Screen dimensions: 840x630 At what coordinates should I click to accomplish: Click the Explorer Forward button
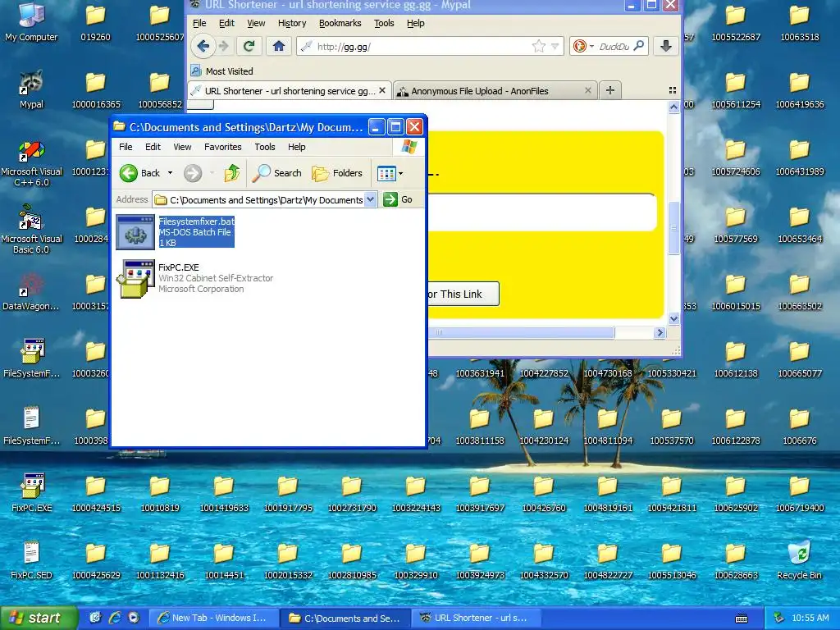(193, 173)
